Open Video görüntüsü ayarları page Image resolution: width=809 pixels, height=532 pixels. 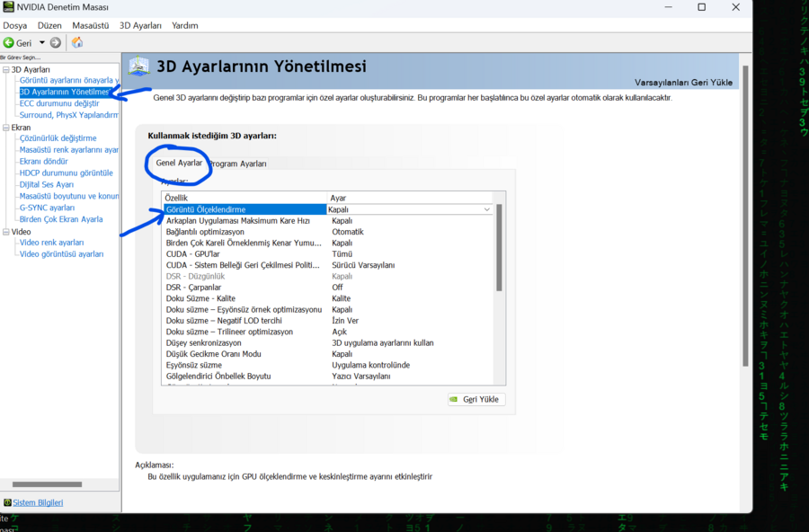(61, 254)
